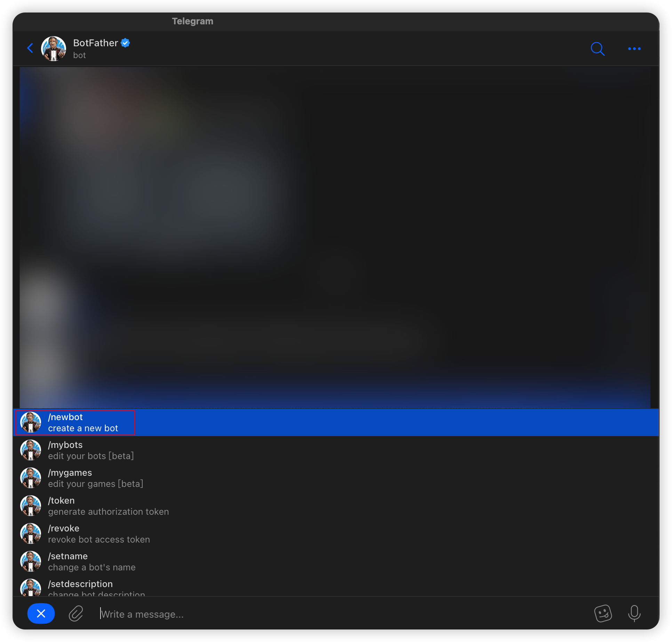Close the bot command list
This screenshot has width=672, height=642.
coord(41,613)
